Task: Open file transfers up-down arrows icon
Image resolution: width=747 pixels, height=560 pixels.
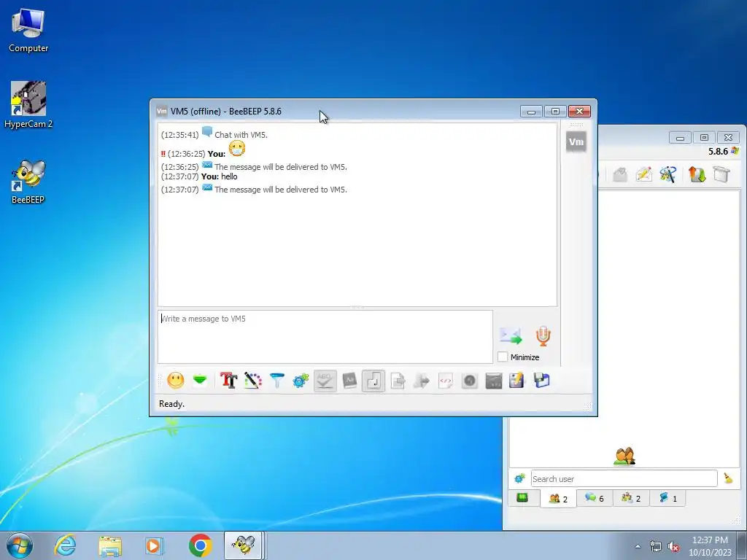Action: pos(697,174)
